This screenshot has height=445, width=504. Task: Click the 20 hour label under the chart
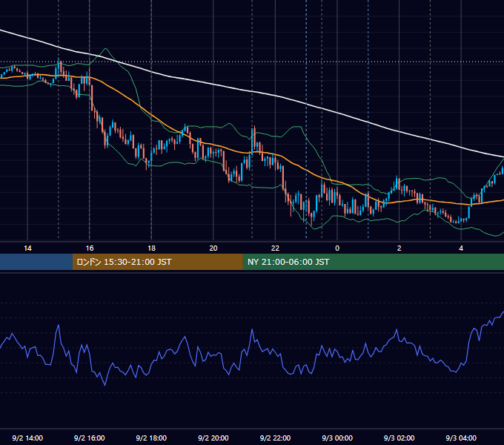pos(213,248)
